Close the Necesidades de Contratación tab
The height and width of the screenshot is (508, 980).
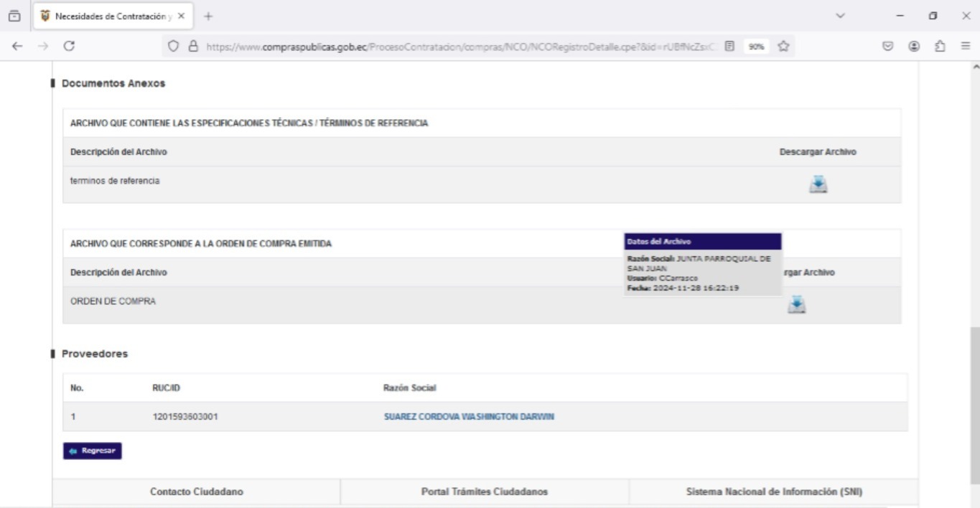point(182,16)
